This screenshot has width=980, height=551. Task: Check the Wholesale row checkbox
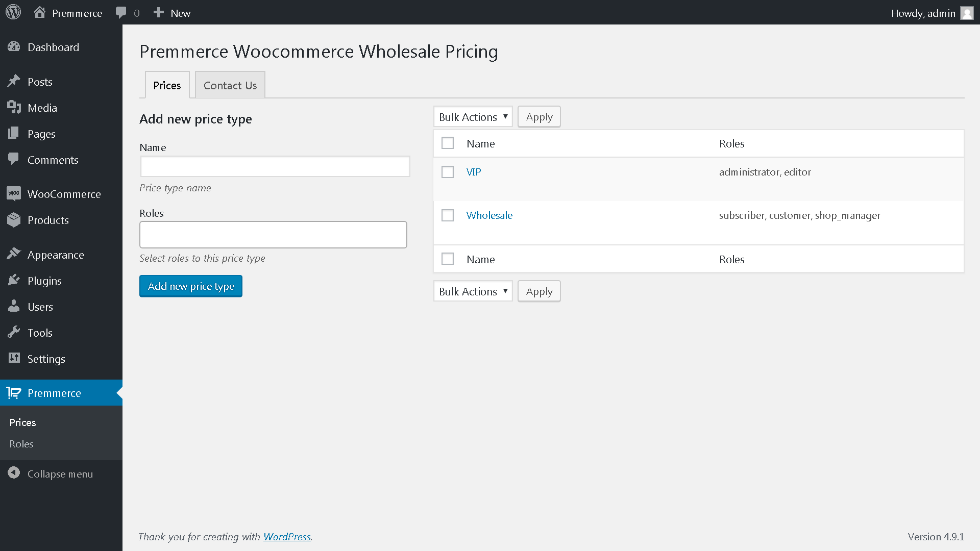coord(448,215)
